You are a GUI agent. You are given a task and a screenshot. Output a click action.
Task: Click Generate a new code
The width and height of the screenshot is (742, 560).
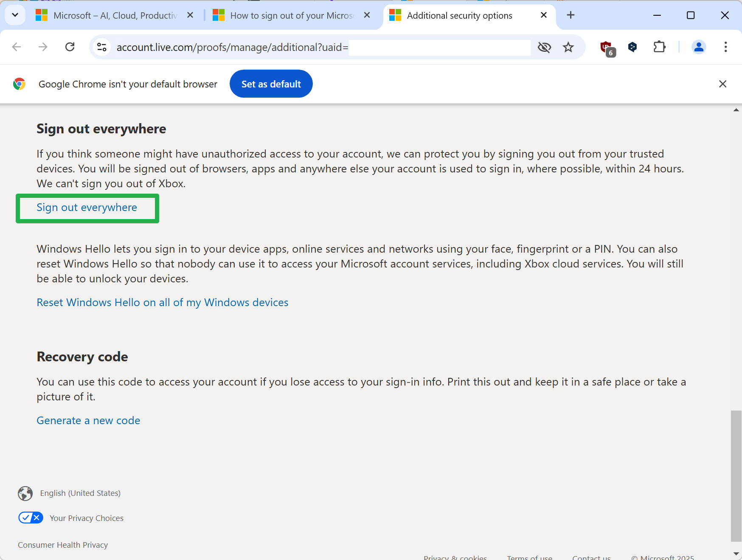tap(88, 420)
